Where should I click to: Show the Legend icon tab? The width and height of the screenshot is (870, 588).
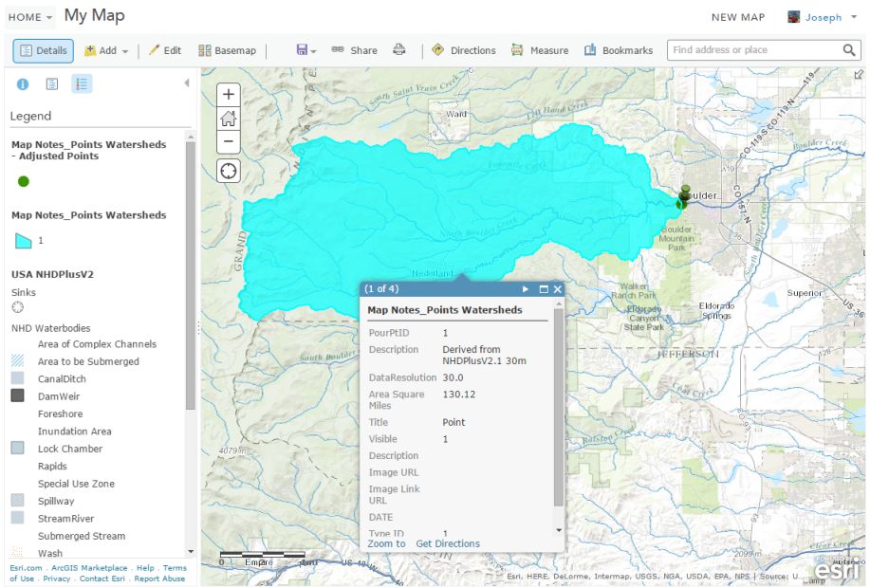82,84
